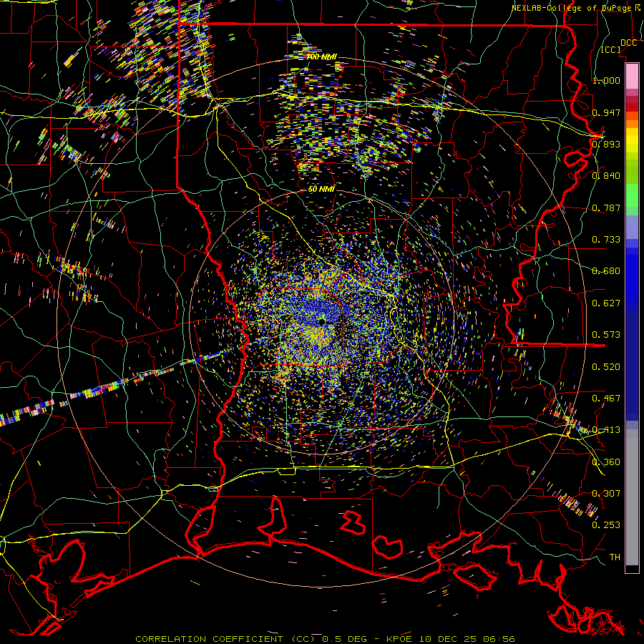Click the 0.627 scale value
This screenshot has height=644, width=644.
[606, 303]
